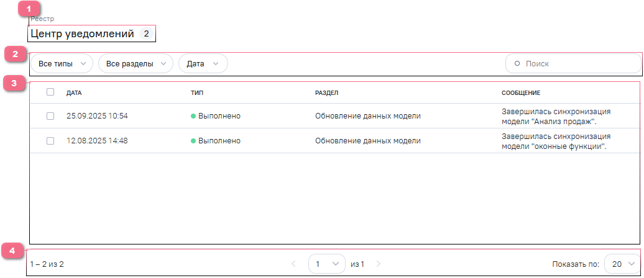Click the "Раздел" column header
Image resolution: width=644 pixels, height=278 pixels.
point(326,93)
